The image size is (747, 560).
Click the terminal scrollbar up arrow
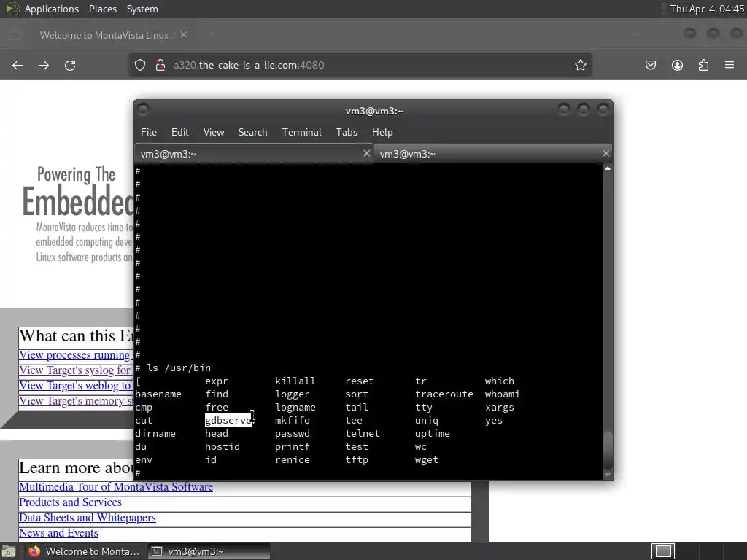(608, 168)
